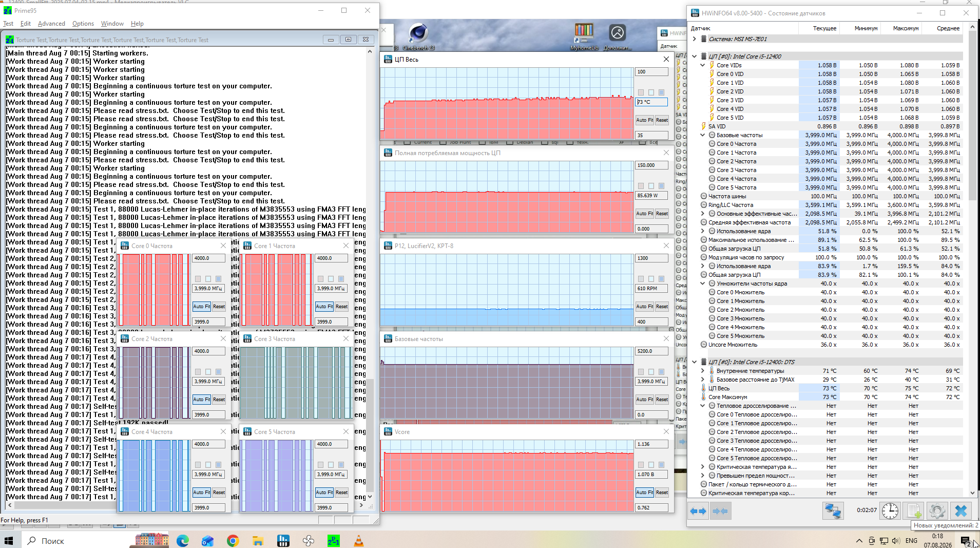Viewport: 980px width, 548px height.
Task: Click the ENG language indicator
Action: (911, 541)
